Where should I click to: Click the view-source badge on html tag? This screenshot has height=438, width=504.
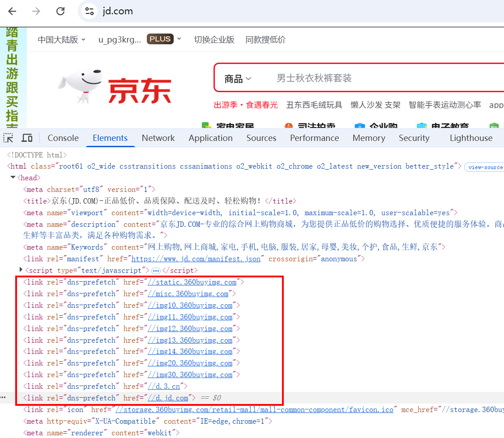(x=485, y=167)
